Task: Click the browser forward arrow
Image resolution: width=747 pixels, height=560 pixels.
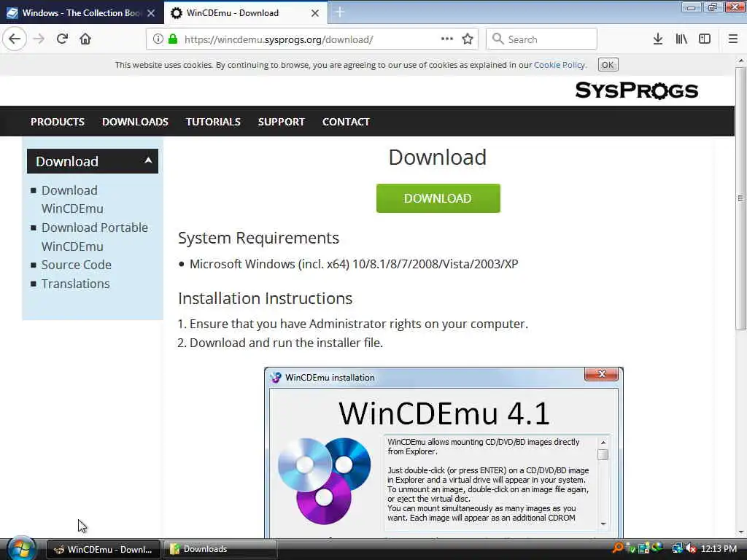Action: (39, 39)
